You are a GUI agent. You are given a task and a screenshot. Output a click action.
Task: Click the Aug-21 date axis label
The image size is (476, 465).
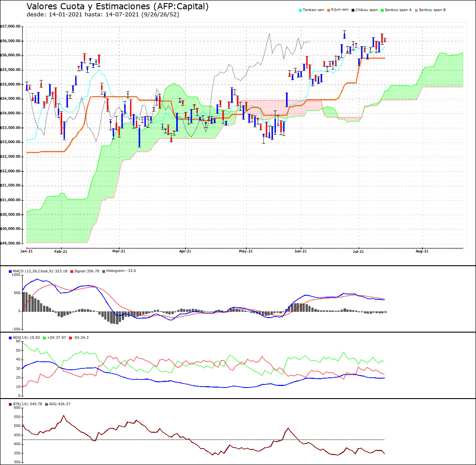pyautogui.click(x=422, y=251)
